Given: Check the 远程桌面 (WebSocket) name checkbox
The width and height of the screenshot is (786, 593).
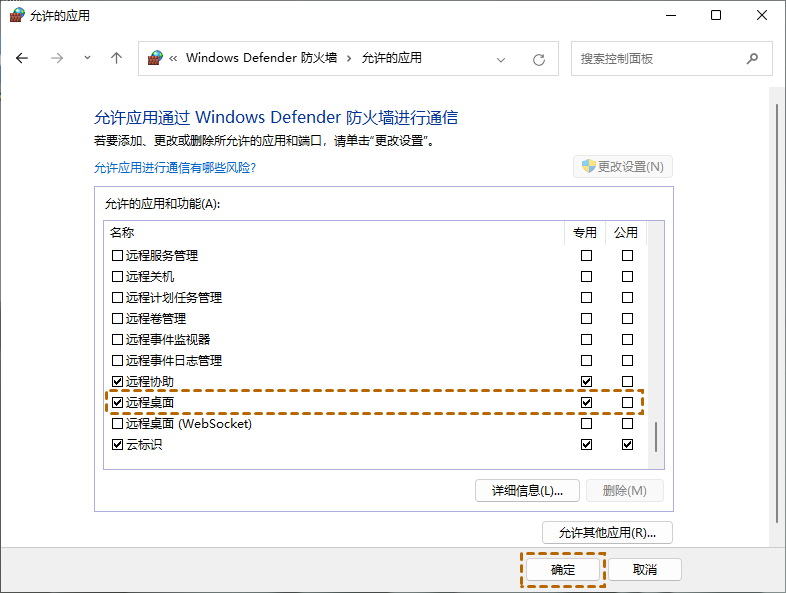Looking at the screenshot, I should pos(117,424).
